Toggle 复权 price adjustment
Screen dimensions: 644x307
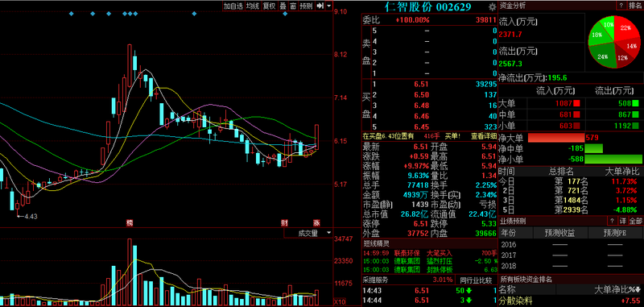[x=269, y=6]
